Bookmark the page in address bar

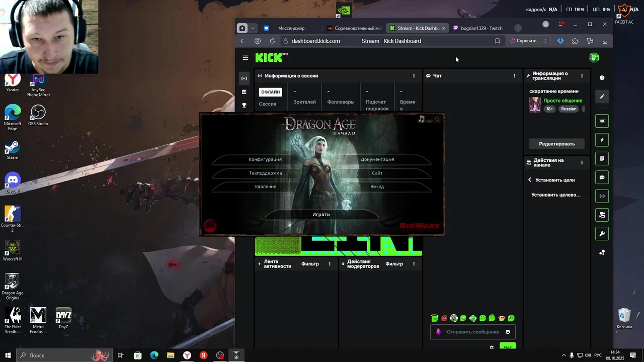tap(498, 41)
